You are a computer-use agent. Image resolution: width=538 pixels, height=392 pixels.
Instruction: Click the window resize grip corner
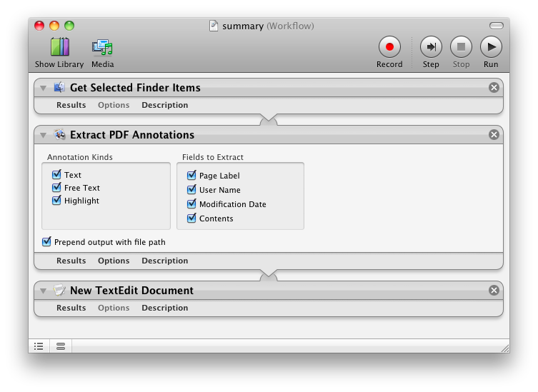(x=504, y=348)
